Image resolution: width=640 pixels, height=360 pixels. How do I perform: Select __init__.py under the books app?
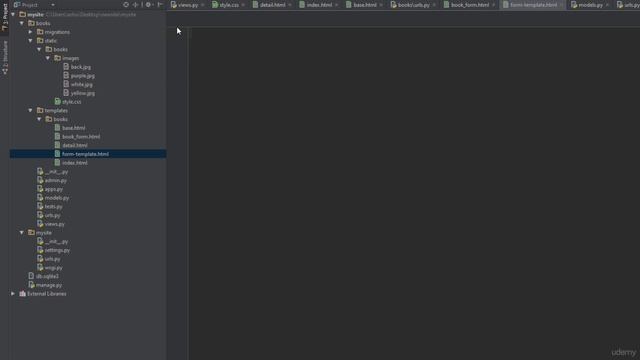[56, 172]
